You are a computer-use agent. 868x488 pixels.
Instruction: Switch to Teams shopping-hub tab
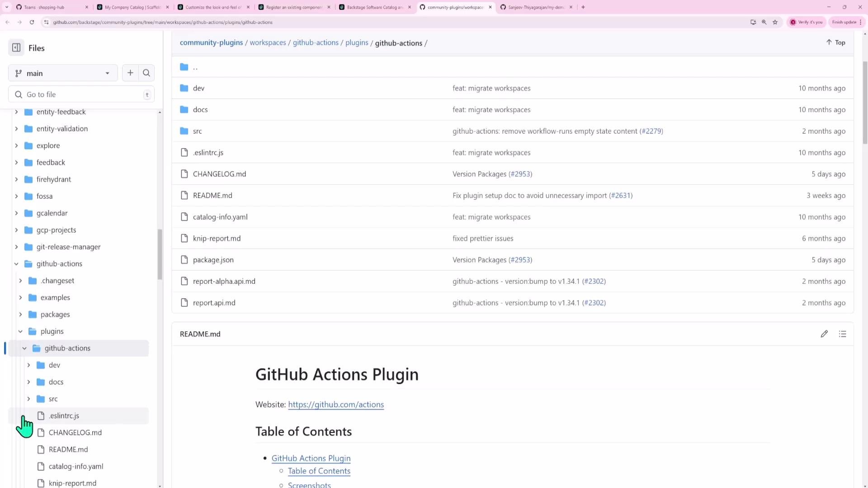[x=52, y=7]
